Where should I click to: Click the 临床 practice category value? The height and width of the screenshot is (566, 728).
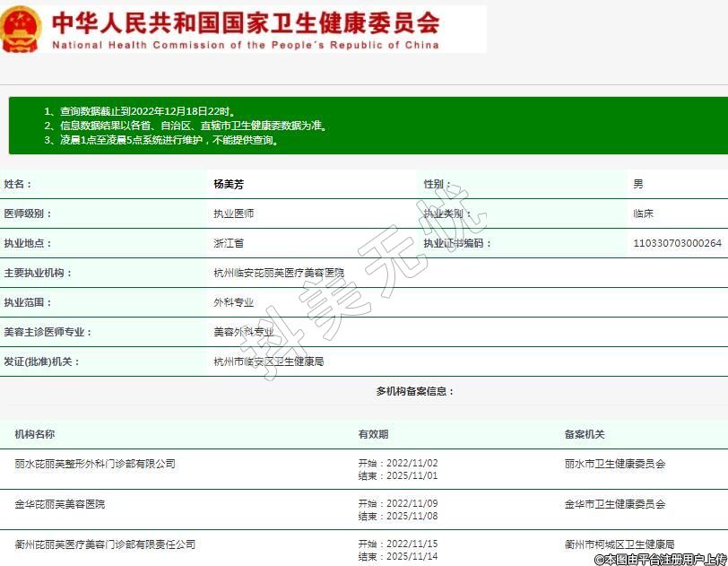643,213
